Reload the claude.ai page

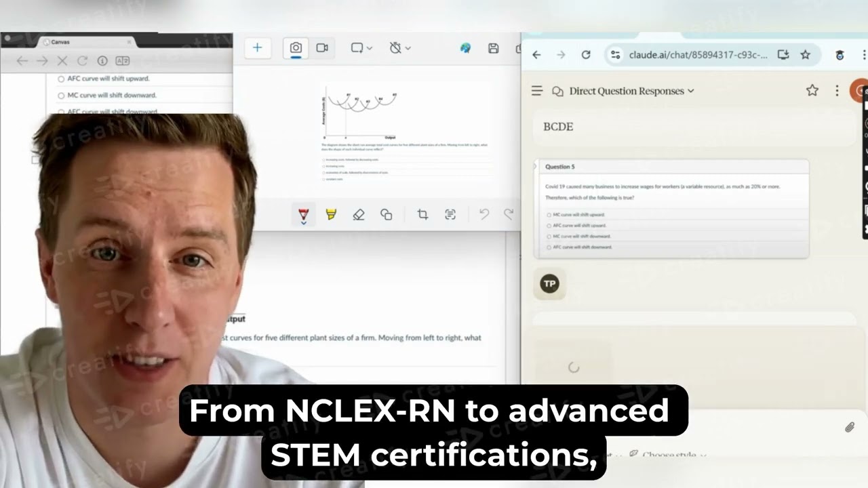point(586,55)
